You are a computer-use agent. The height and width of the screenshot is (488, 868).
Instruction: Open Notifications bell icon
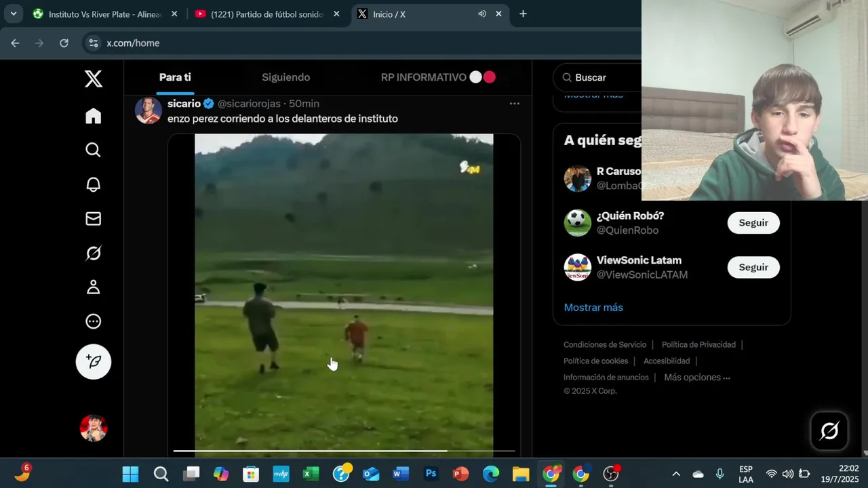[x=94, y=184]
